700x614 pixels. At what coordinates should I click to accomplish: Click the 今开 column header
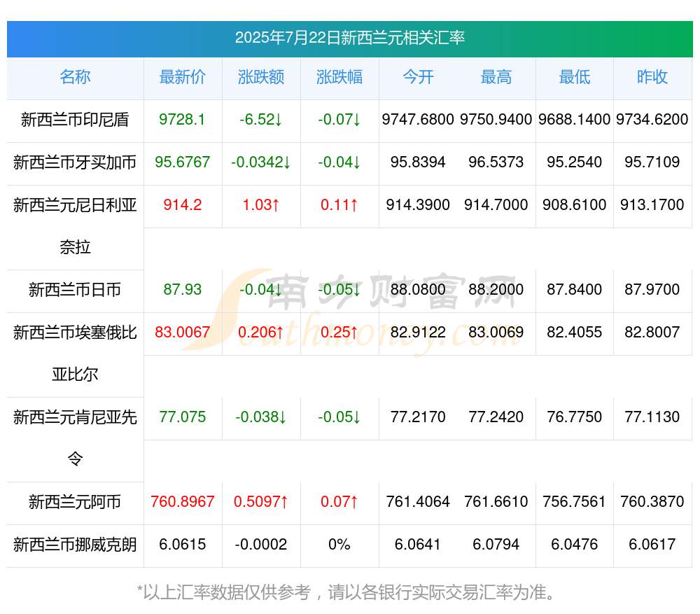pyautogui.click(x=418, y=77)
